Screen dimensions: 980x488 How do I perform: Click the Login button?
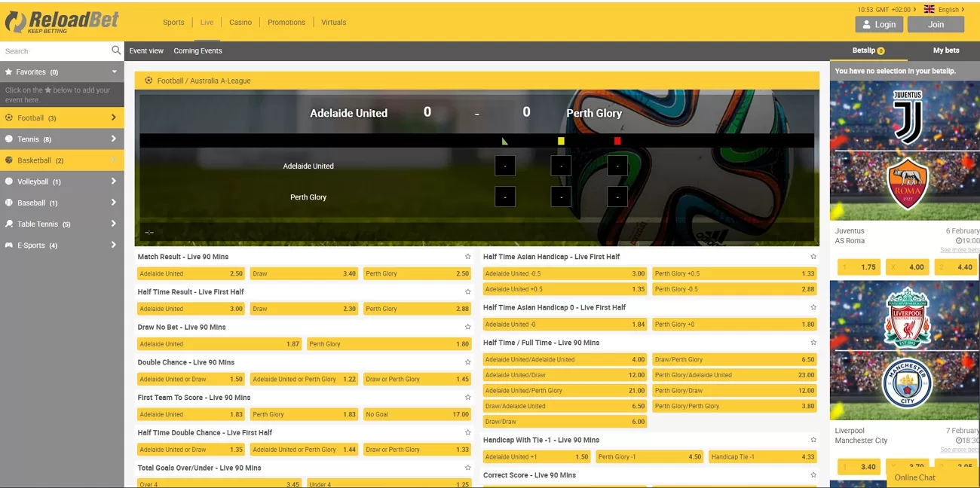[x=879, y=24]
